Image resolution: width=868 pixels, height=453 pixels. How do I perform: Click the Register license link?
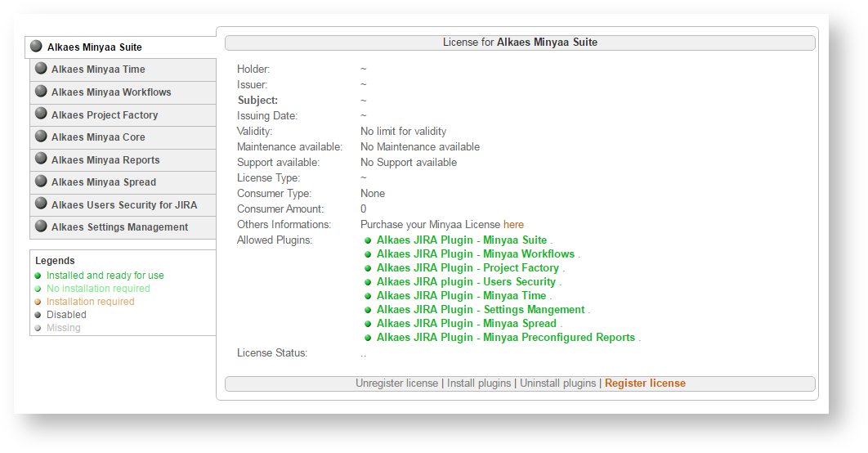tap(645, 383)
